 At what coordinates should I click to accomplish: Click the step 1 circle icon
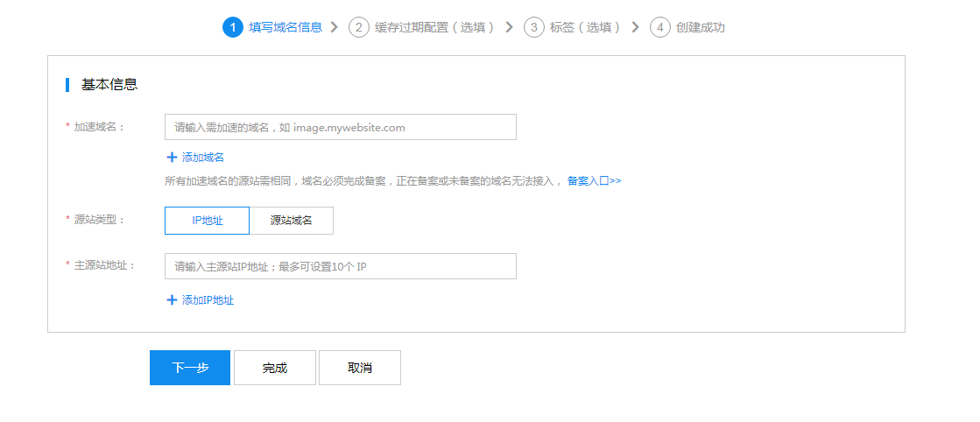(x=232, y=27)
